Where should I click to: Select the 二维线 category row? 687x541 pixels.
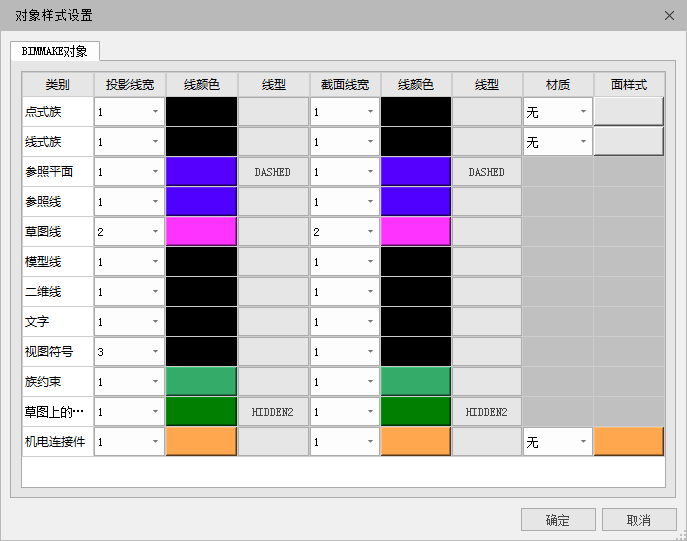pos(57,292)
